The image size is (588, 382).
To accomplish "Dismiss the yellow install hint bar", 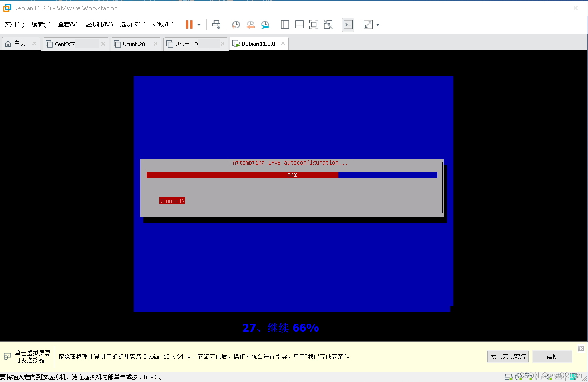I will (581, 348).
